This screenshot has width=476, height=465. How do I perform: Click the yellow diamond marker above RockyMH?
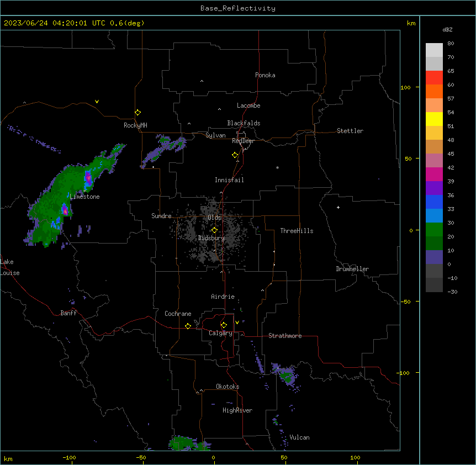coord(137,113)
